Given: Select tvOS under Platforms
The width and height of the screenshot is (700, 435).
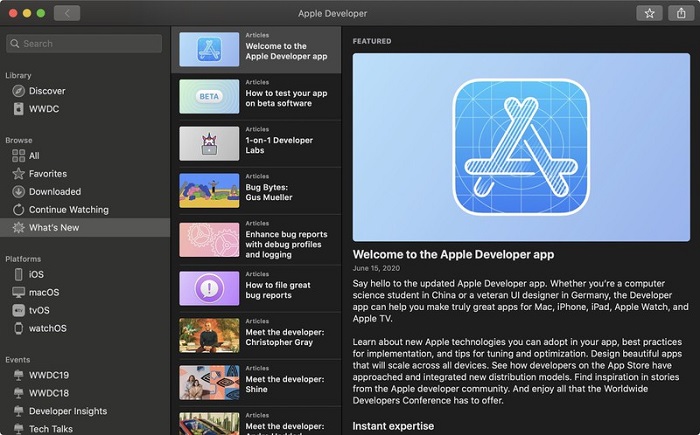Looking at the screenshot, I should (38, 310).
